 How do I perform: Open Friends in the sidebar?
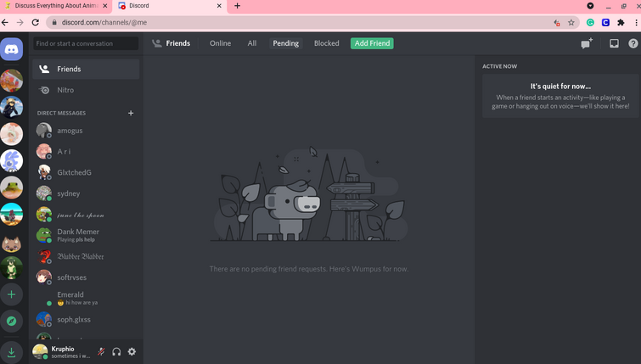click(x=86, y=69)
